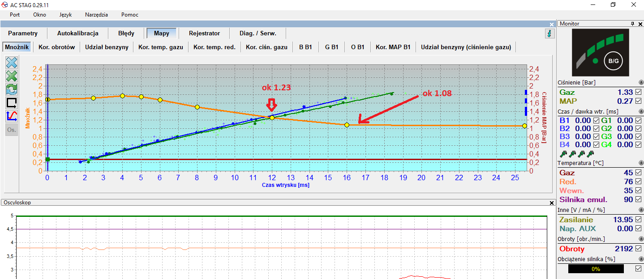Click the green refresh arrows icon

[x=12, y=89]
